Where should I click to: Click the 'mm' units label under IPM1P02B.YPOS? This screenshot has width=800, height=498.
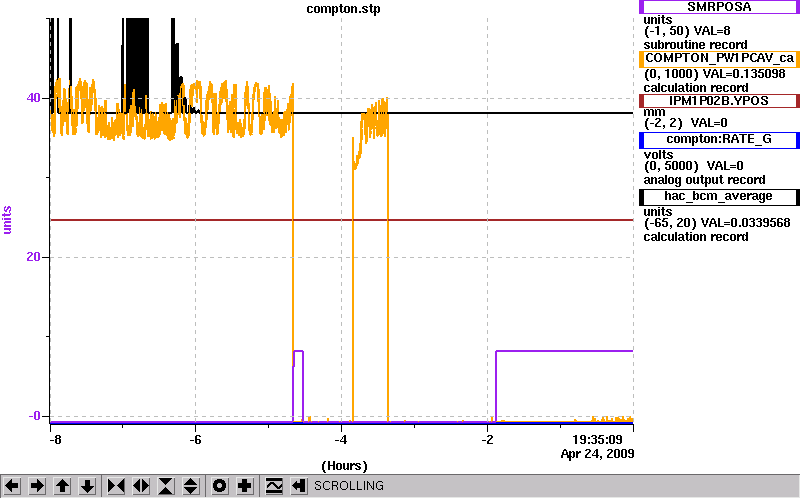(654, 112)
